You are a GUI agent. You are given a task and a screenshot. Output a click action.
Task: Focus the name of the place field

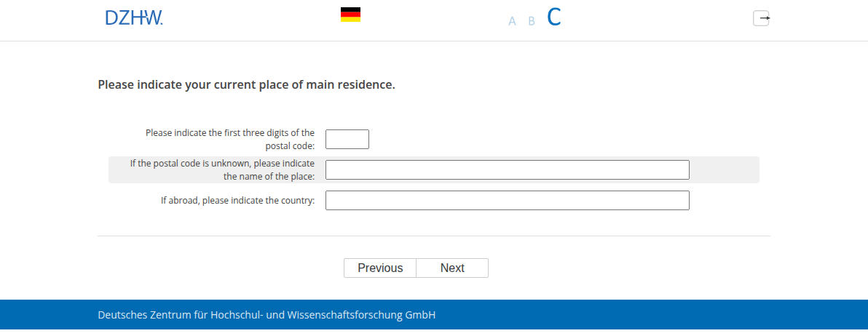tap(507, 169)
